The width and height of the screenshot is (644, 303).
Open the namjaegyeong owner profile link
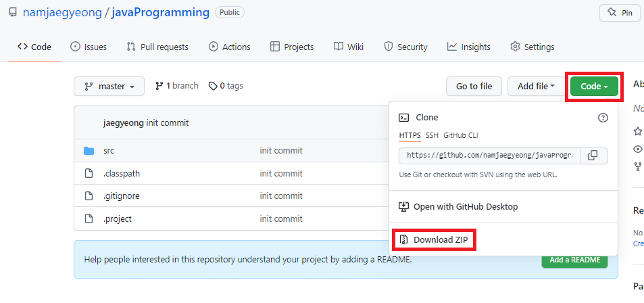[62, 12]
